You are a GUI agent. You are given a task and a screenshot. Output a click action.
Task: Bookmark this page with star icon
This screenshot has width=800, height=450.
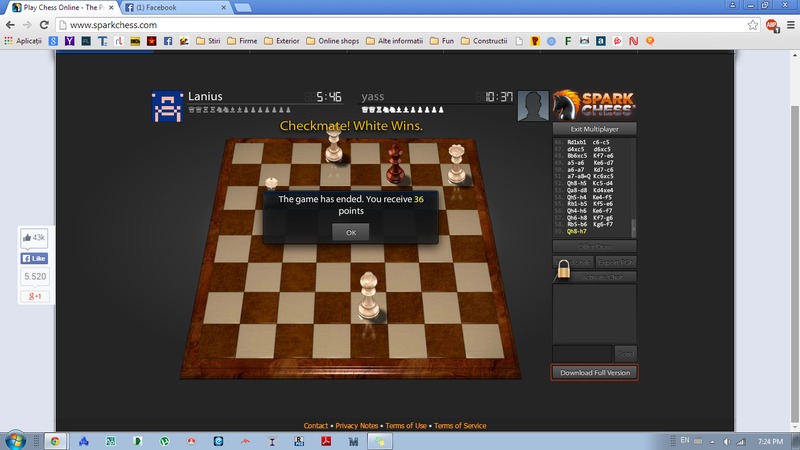tap(753, 24)
